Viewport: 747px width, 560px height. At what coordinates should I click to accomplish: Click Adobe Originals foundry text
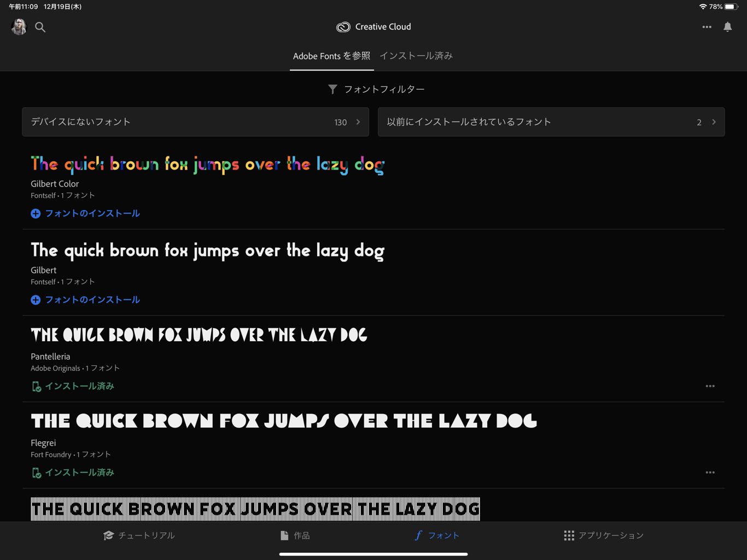(x=55, y=369)
